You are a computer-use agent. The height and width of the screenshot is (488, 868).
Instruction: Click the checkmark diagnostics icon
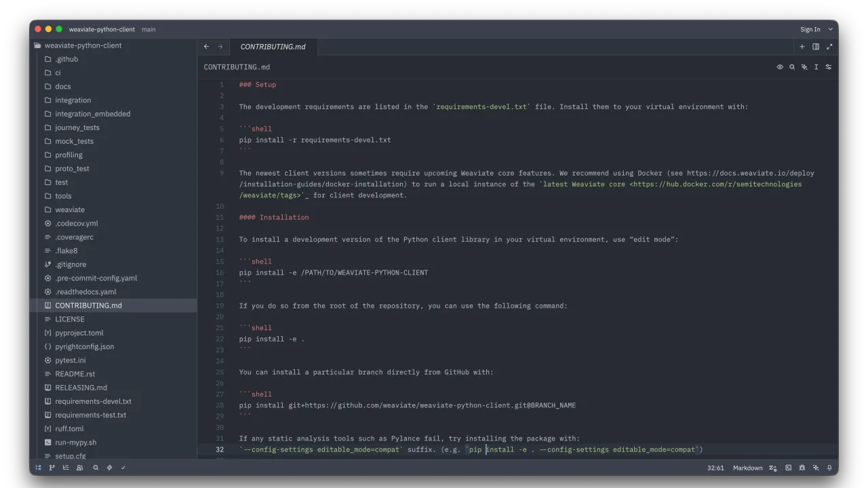click(x=123, y=468)
